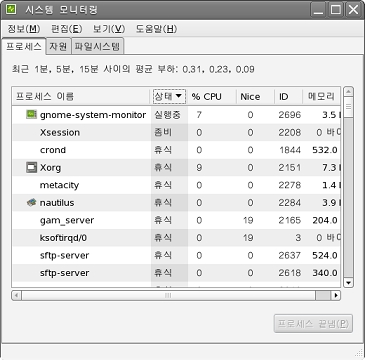Select the Xsession process row
365x360 pixels.
pos(176,132)
